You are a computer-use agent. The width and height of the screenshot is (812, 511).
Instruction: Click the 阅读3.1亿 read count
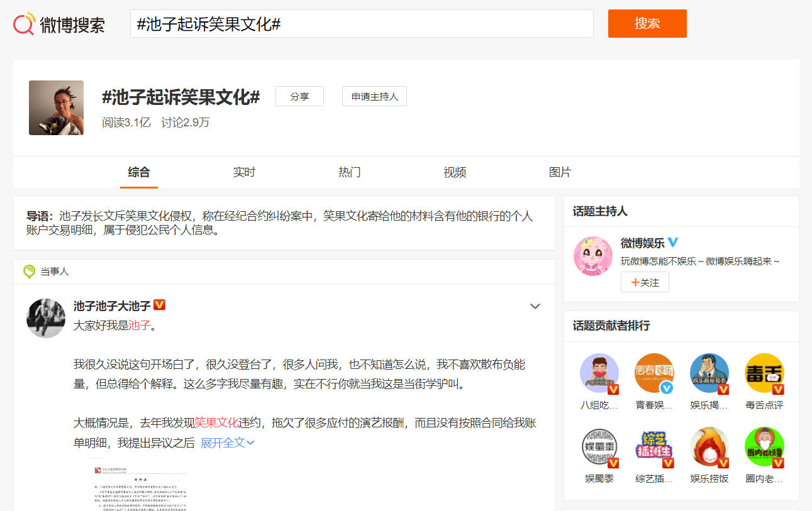(126, 123)
